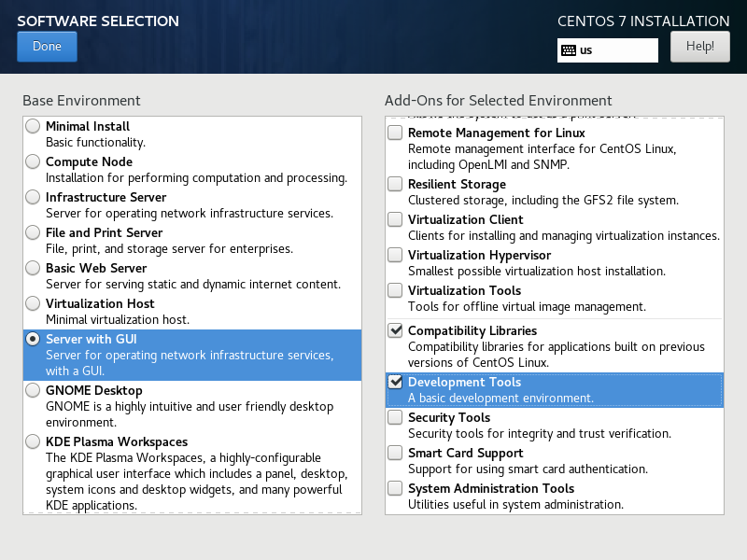Image resolution: width=747 pixels, height=560 pixels.
Task: Check the Resilient Storage add-on
Action: coord(396,185)
